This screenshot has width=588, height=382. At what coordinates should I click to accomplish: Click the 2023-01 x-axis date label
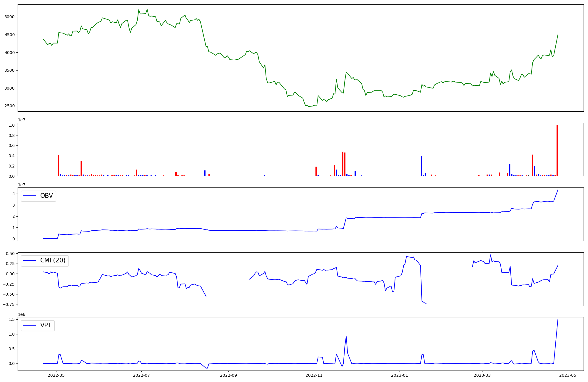point(399,375)
